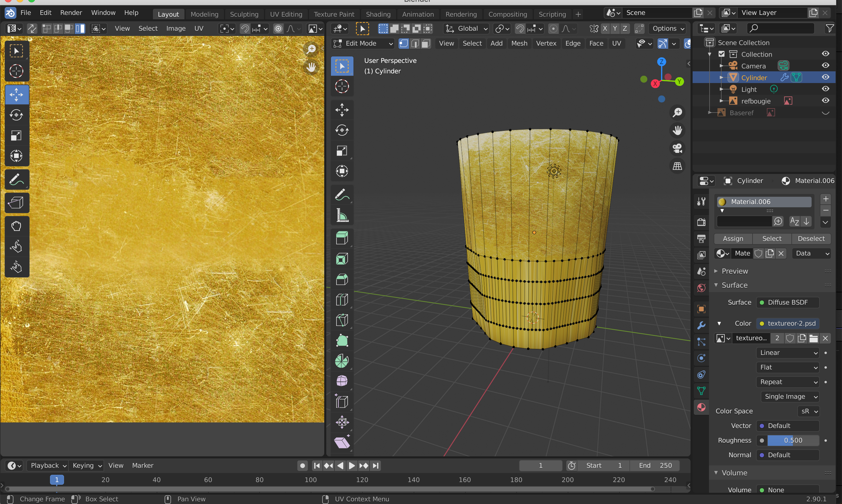Select the Grab tool in UV editor
842x504 pixels.
pyautogui.click(x=16, y=226)
